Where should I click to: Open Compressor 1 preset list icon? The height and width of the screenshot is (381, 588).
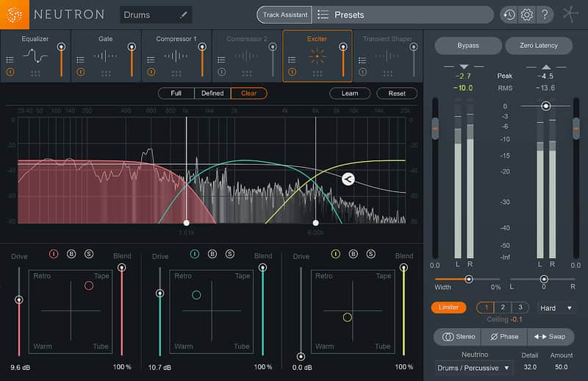click(151, 60)
